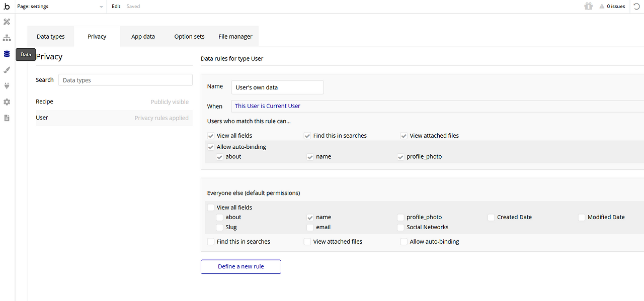Open the Settings gear icon in sidebar

point(7,102)
